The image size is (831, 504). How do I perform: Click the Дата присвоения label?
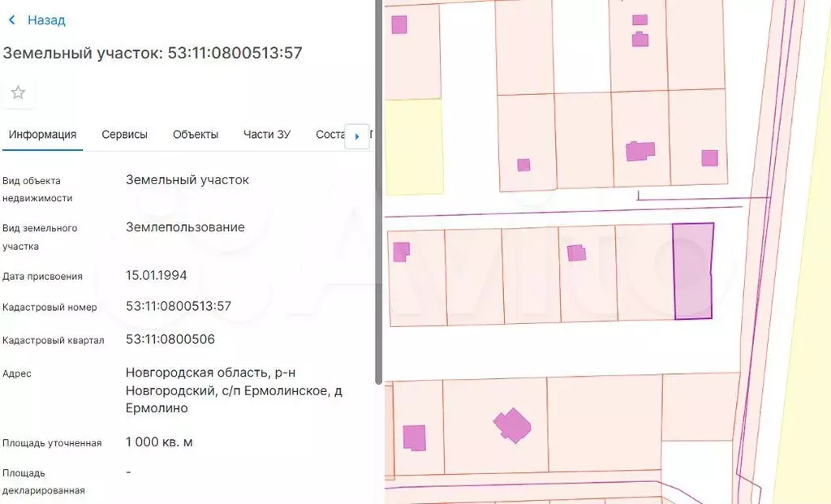(42, 277)
